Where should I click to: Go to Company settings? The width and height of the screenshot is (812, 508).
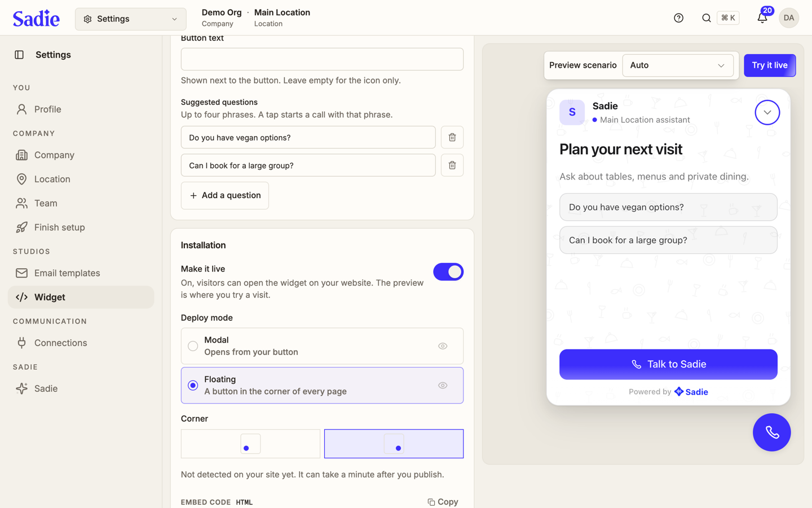coord(81,155)
